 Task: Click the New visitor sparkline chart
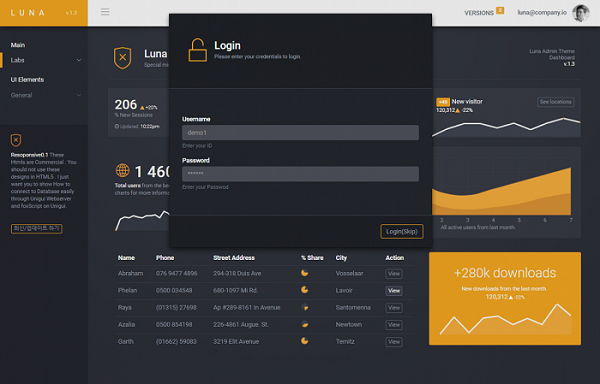[506, 127]
